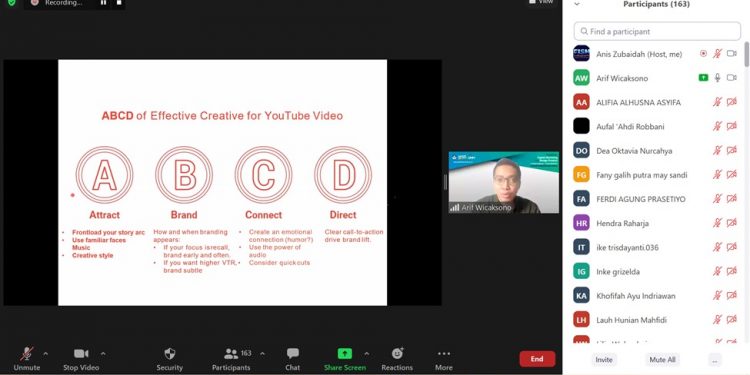Screen dimensions: 750x375
Task: Click Invite button in participants panel
Action: 604,360
